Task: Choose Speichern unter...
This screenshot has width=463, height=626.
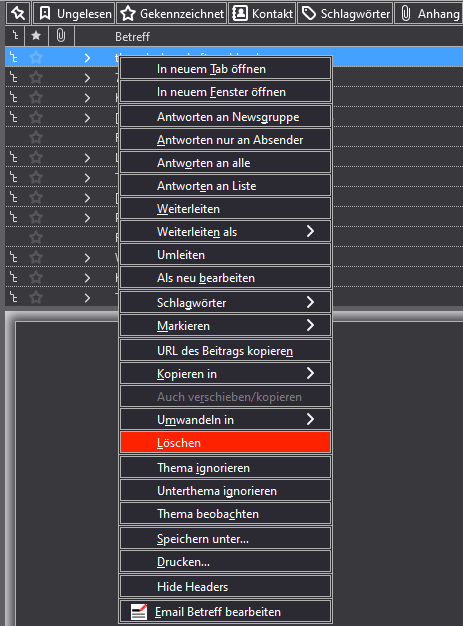Action: point(226,539)
